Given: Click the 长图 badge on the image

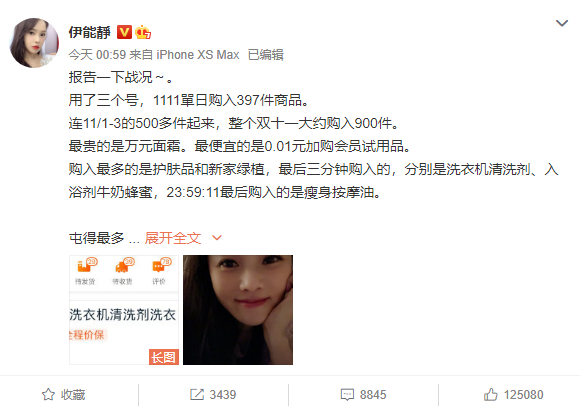Looking at the screenshot, I should [164, 357].
